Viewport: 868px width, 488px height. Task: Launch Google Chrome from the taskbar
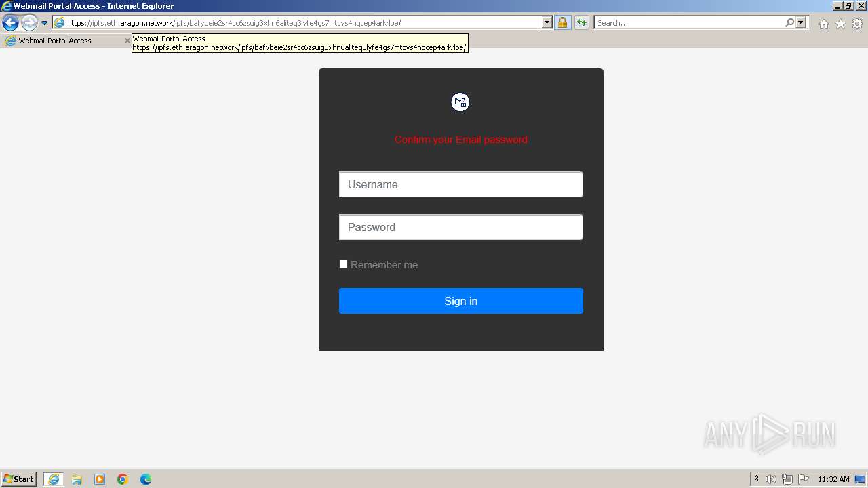point(123,479)
